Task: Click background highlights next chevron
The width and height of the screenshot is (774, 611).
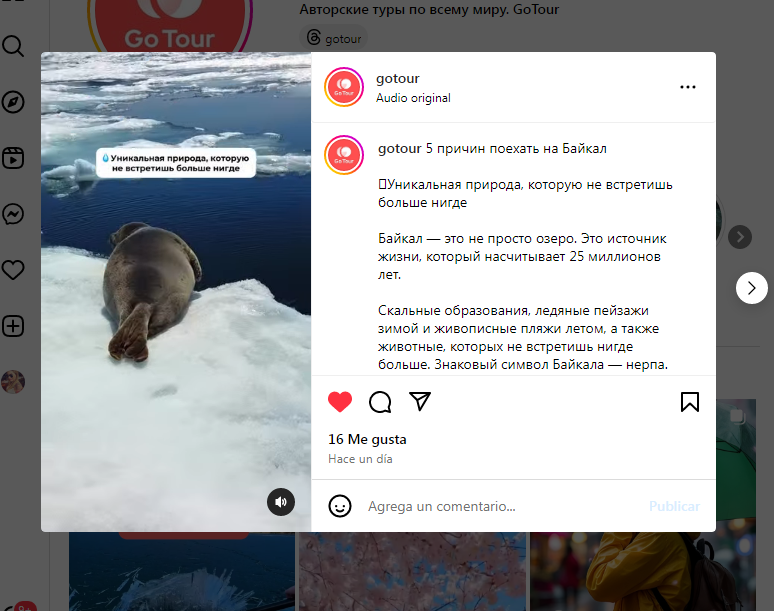Action: (x=739, y=237)
